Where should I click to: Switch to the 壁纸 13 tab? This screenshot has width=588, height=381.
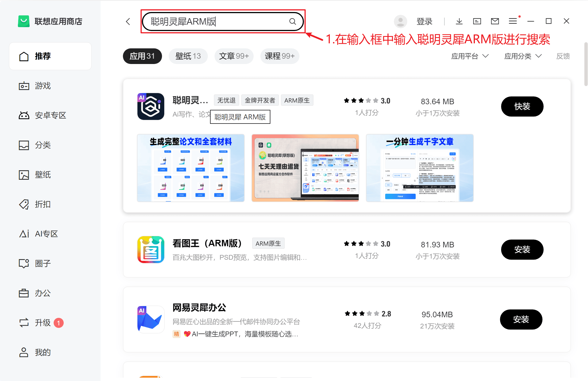[x=188, y=56]
